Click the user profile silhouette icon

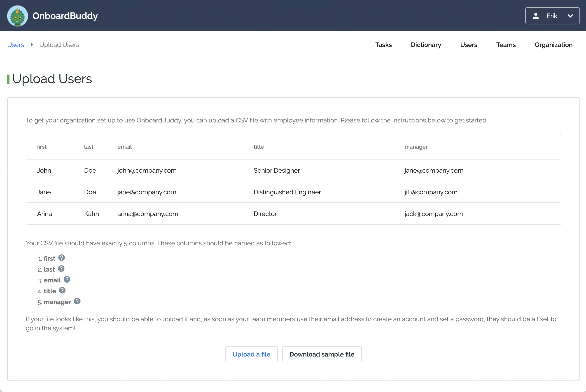point(535,16)
